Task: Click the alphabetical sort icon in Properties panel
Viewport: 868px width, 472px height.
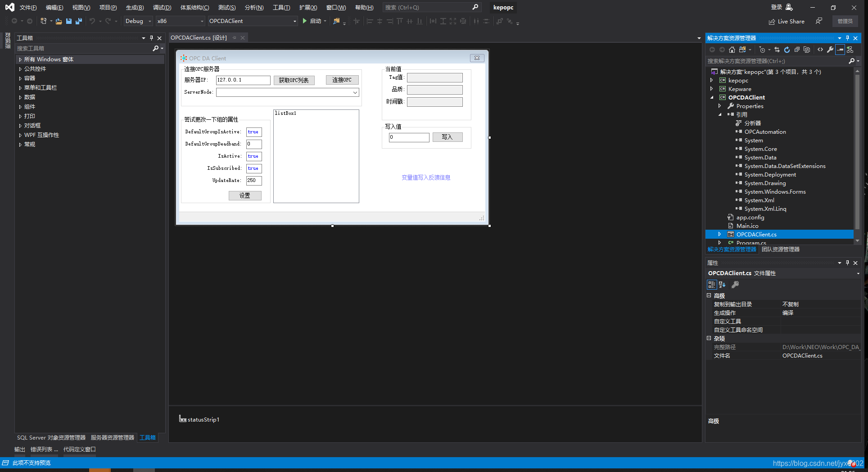Action: (x=722, y=285)
